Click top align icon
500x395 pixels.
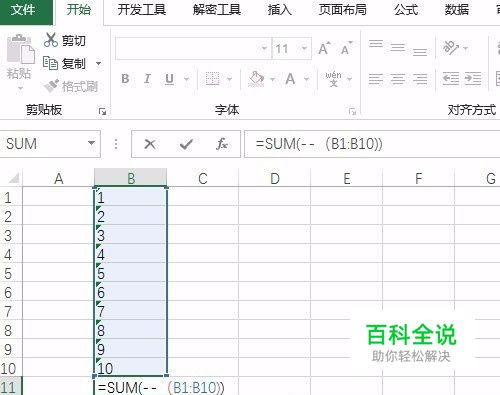coord(376,45)
